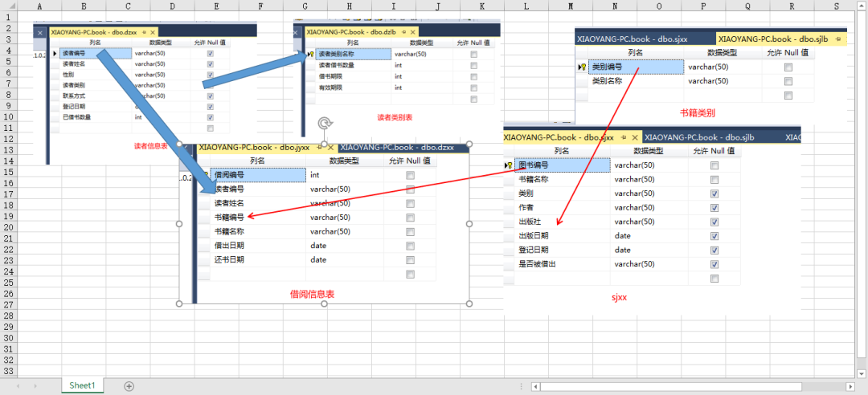Click the 借阅信息表 red caption
Viewport: 868px width, 395px height.
pyautogui.click(x=312, y=295)
